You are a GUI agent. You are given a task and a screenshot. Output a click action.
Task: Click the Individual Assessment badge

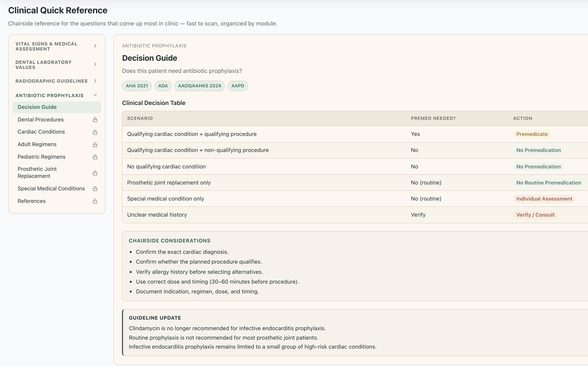pyautogui.click(x=544, y=199)
